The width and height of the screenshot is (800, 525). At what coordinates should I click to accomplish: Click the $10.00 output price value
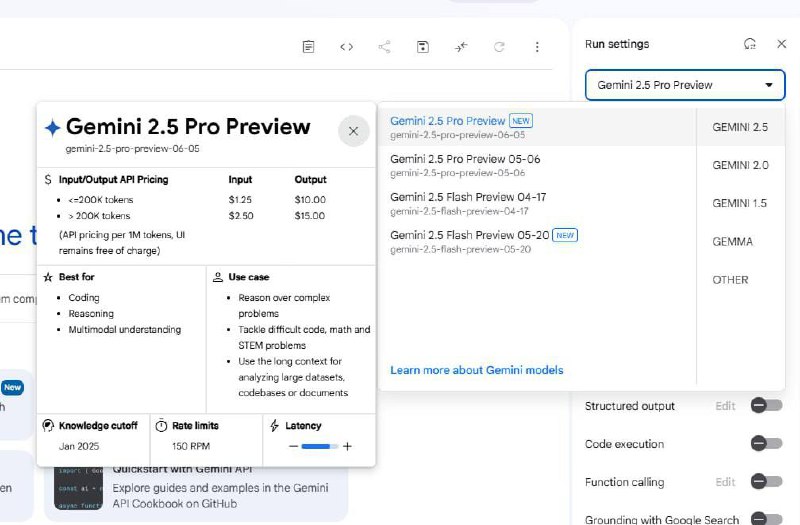click(x=310, y=200)
